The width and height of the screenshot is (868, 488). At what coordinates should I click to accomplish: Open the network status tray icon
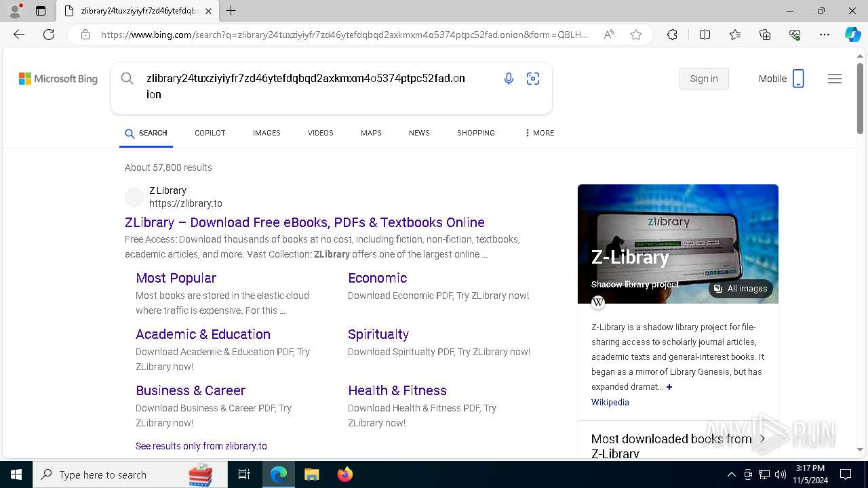[764, 474]
